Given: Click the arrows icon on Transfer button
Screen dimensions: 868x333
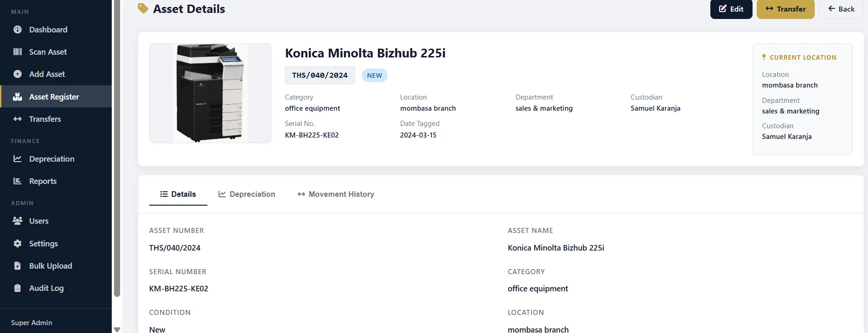Looking at the screenshot, I should coord(770,9).
